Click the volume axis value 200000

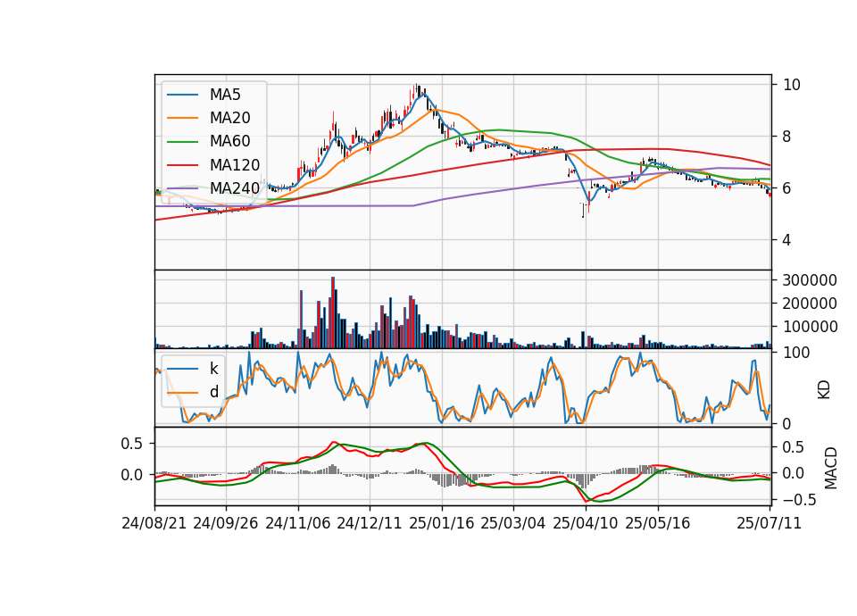(x=810, y=304)
